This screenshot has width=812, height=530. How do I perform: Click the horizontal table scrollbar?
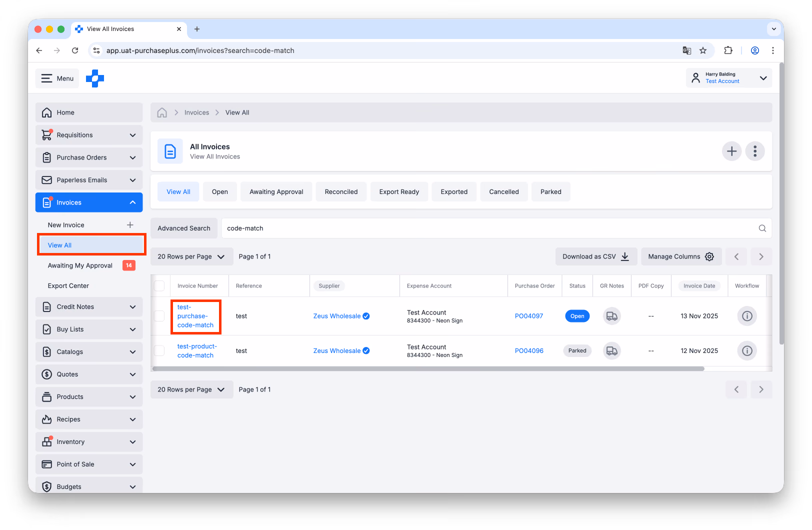tap(428, 369)
